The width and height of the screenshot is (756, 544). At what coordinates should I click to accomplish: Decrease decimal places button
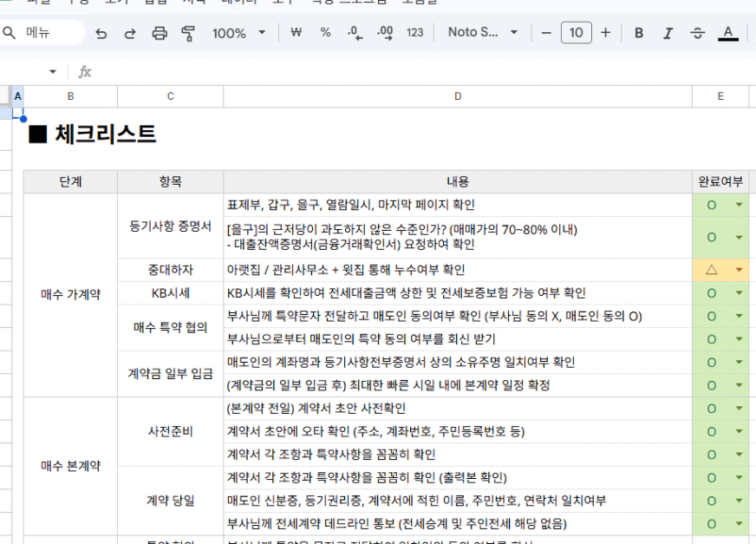tap(355, 33)
